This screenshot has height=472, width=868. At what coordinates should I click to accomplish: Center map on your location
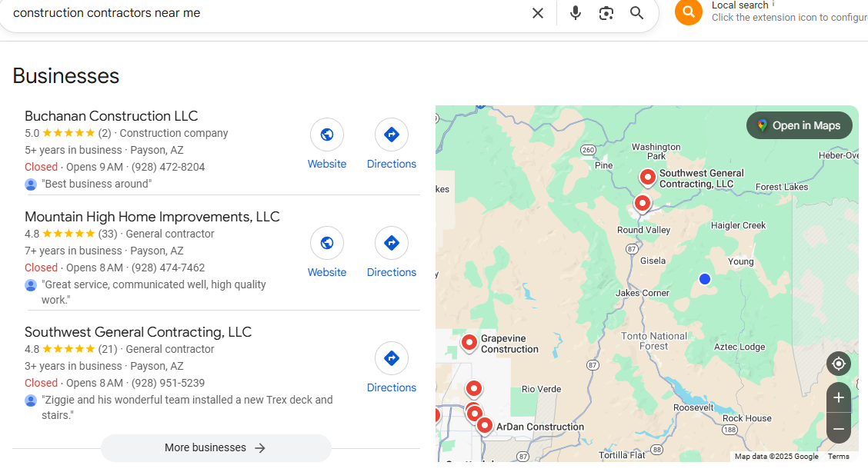838,364
